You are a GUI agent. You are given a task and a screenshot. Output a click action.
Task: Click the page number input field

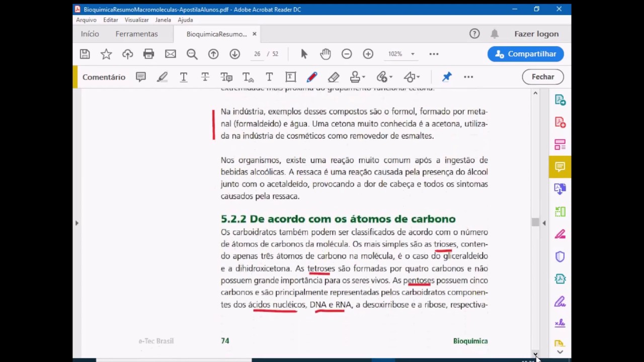[x=257, y=54]
